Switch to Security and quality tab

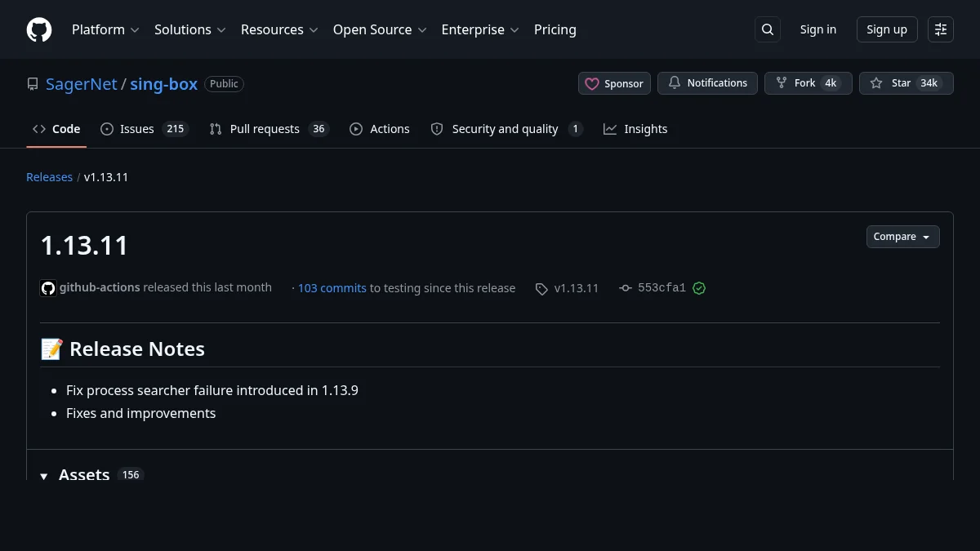coord(506,129)
